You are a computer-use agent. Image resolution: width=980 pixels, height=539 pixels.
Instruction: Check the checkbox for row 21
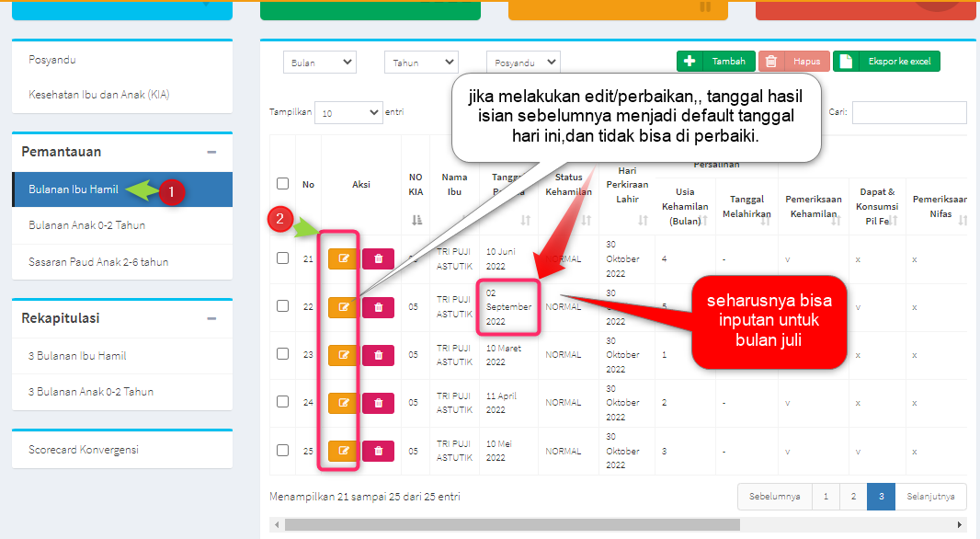(x=281, y=258)
